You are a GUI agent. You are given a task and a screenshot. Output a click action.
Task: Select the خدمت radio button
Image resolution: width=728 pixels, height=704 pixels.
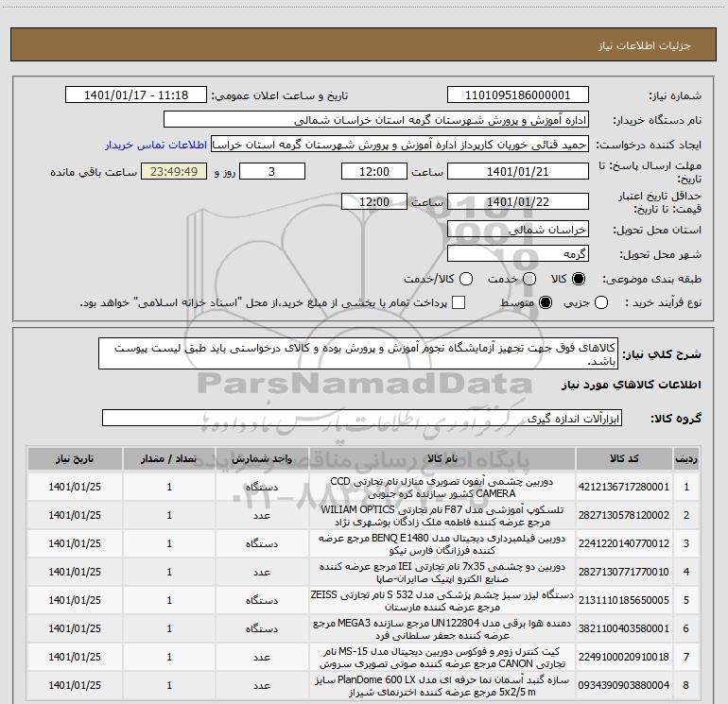[x=529, y=279]
